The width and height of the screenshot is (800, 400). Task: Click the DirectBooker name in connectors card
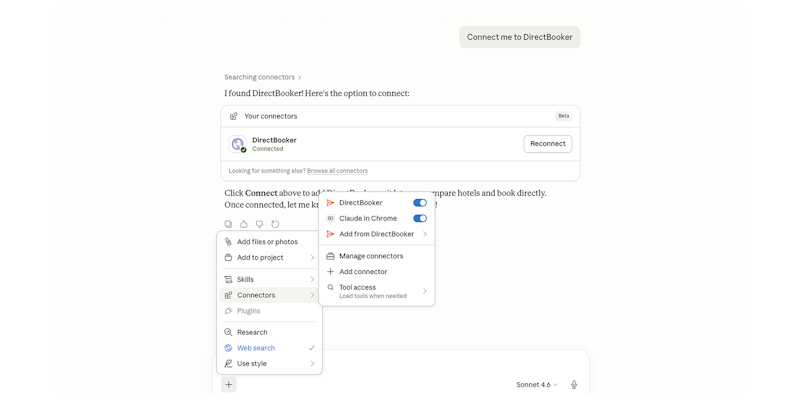click(274, 140)
